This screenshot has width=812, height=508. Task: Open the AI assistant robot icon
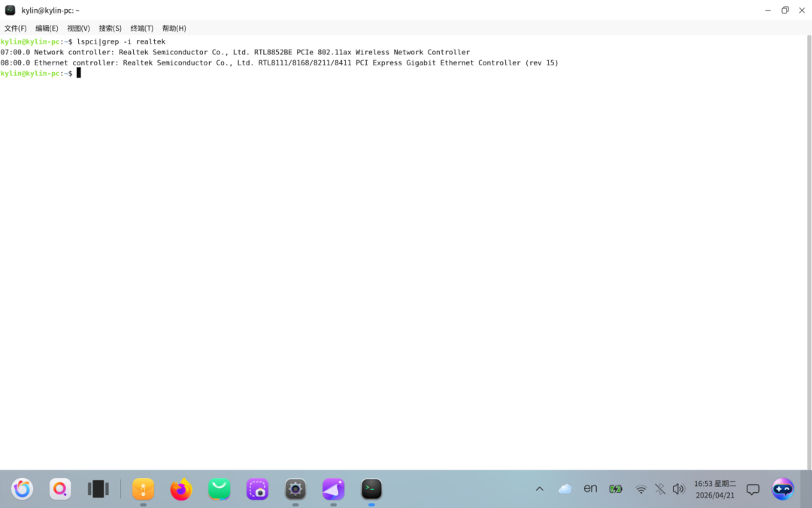coord(783,489)
